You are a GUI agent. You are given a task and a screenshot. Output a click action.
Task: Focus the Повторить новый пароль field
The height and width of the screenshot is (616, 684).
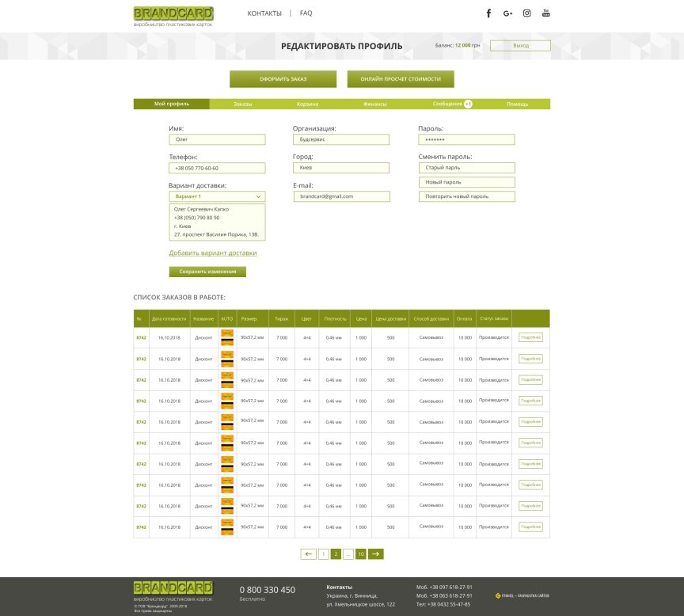[467, 196]
